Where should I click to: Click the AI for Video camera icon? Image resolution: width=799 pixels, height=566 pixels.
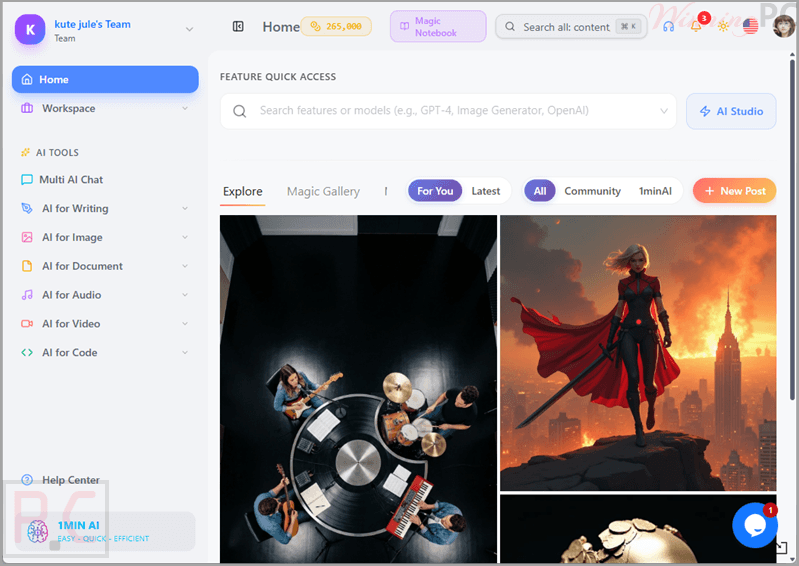(x=27, y=324)
